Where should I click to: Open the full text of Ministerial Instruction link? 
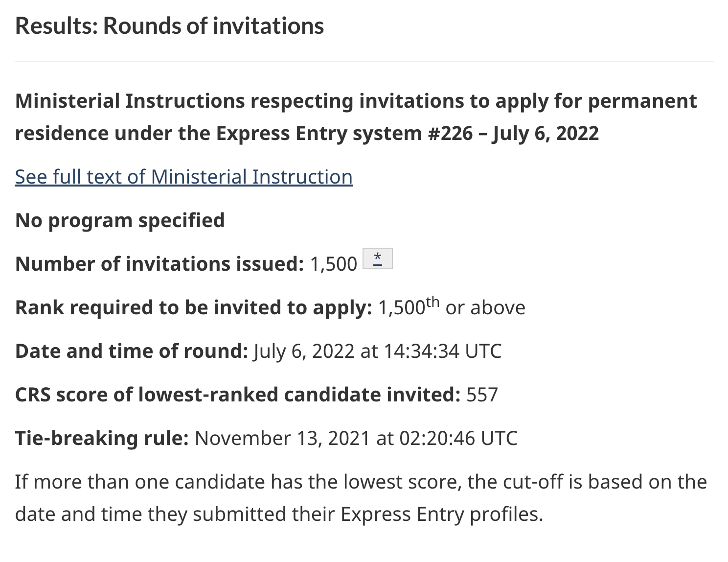coord(183,177)
